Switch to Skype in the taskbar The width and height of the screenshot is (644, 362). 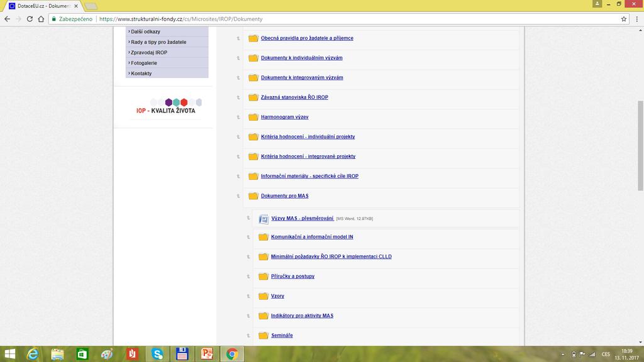(157, 354)
